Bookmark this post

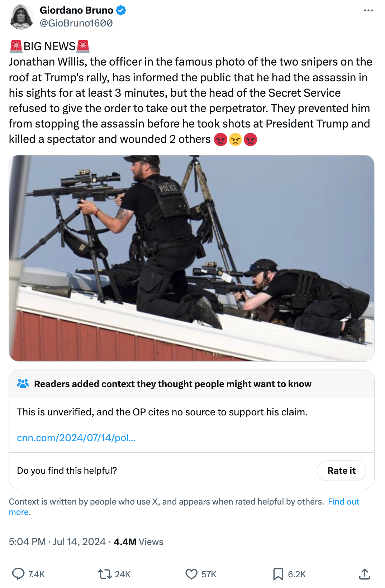click(x=278, y=574)
